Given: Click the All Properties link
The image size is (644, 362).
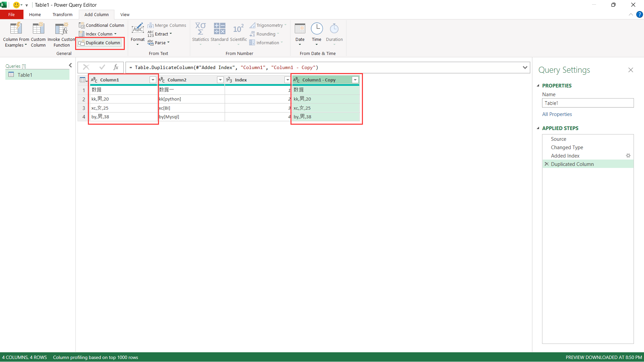Looking at the screenshot, I should pyautogui.click(x=557, y=114).
